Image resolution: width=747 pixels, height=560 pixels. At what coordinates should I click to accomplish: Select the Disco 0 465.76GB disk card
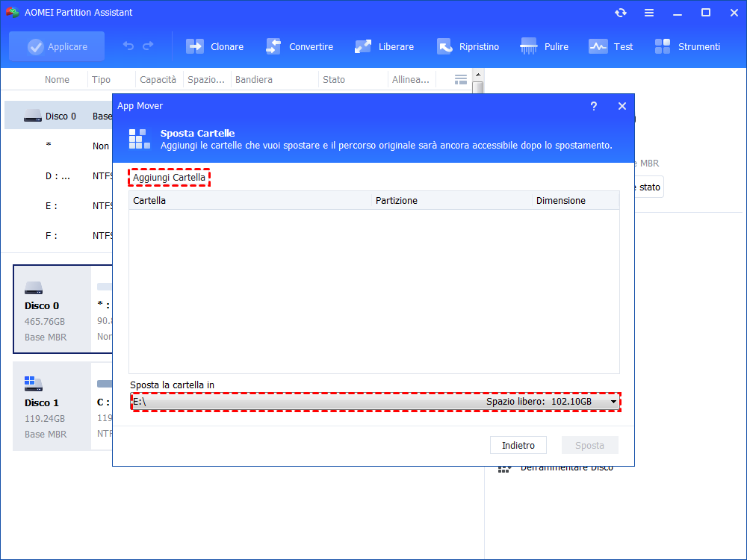click(x=52, y=309)
